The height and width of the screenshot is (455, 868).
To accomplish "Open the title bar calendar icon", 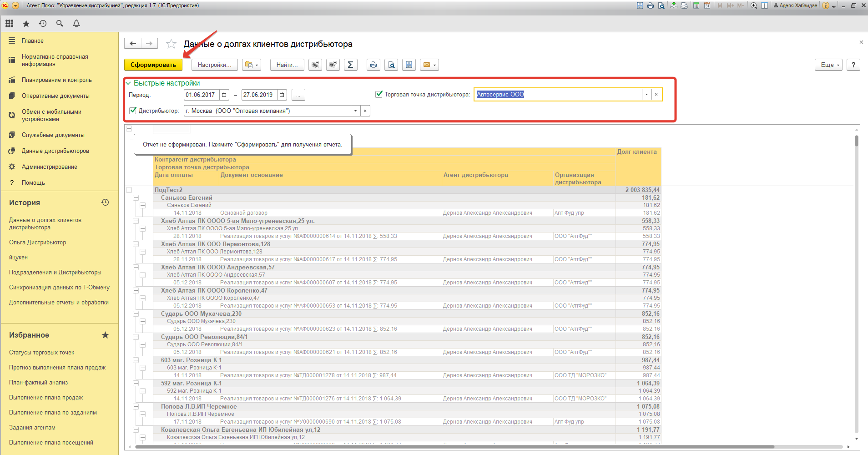I will pos(707,5).
